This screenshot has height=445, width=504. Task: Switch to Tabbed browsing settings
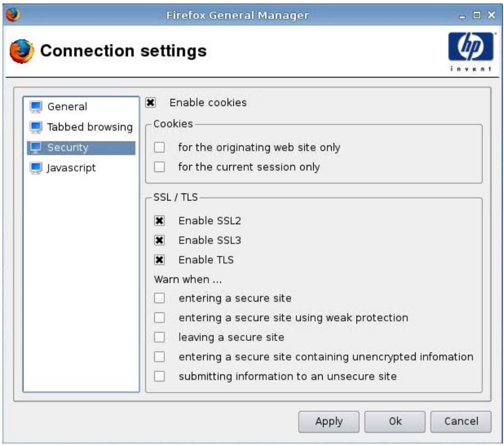pyautogui.click(x=81, y=127)
